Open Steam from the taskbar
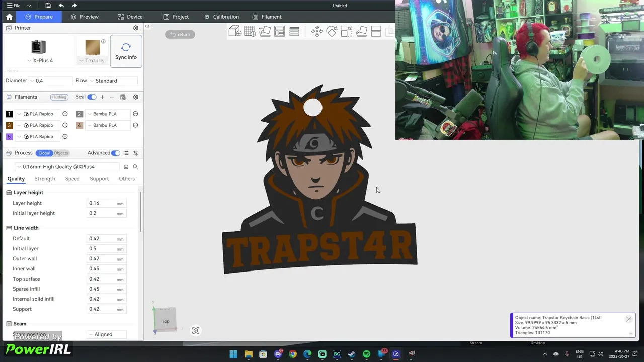Image resolution: width=644 pixels, height=362 pixels. coord(352,354)
